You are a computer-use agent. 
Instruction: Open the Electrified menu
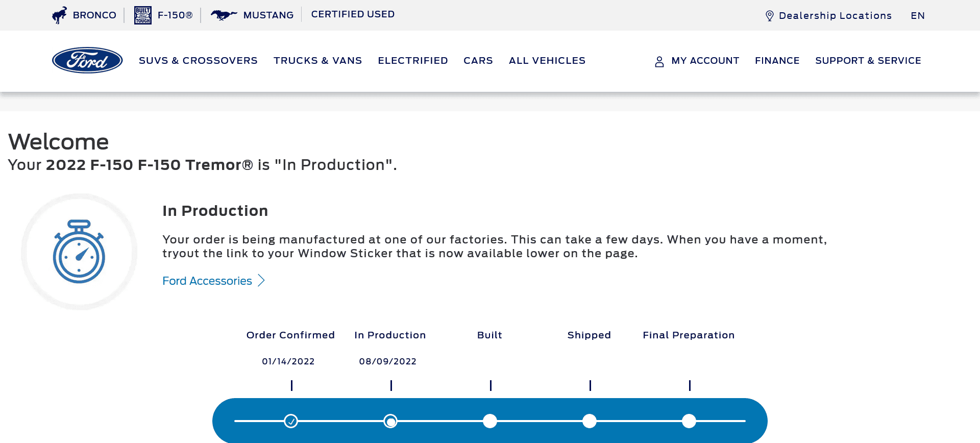pyautogui.click(x=412, y=61)
